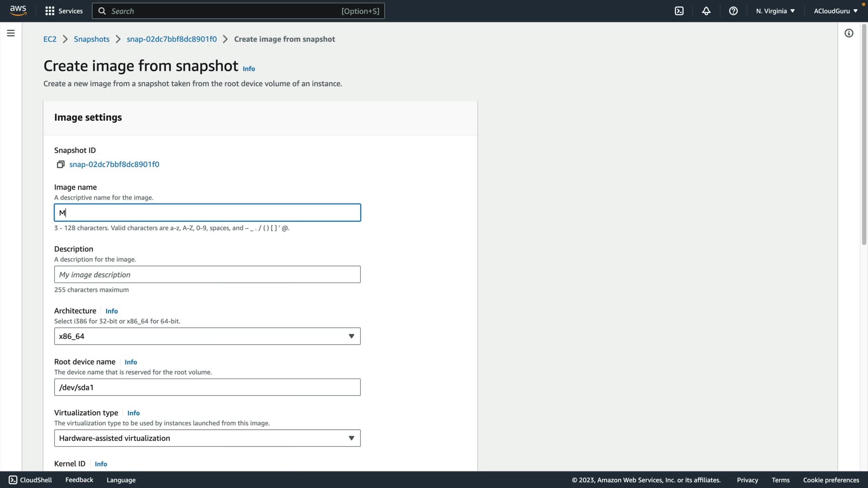The image size is (868, 488).
Task: Click the page vertical scrollbar
Action: 864,136
